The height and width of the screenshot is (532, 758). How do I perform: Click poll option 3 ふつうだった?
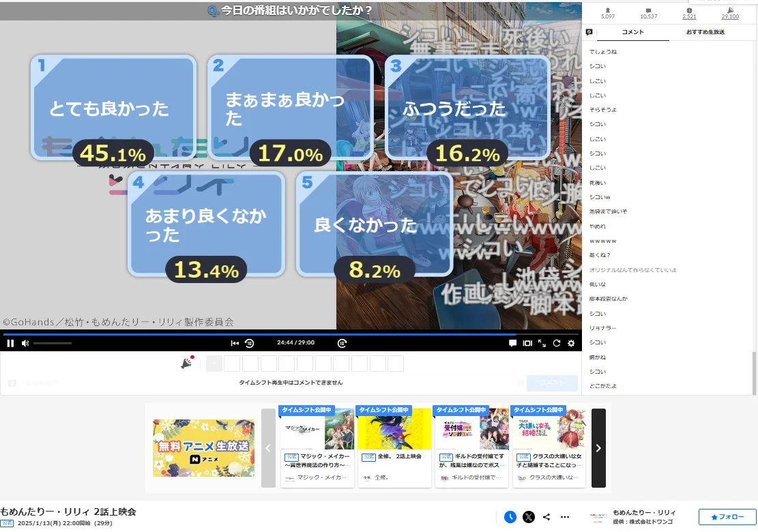click(468, 107)
